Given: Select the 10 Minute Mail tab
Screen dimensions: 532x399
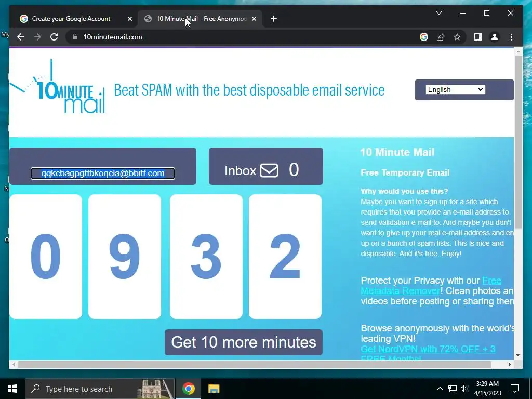Looking at the screenshot, I should pos(201,19).
